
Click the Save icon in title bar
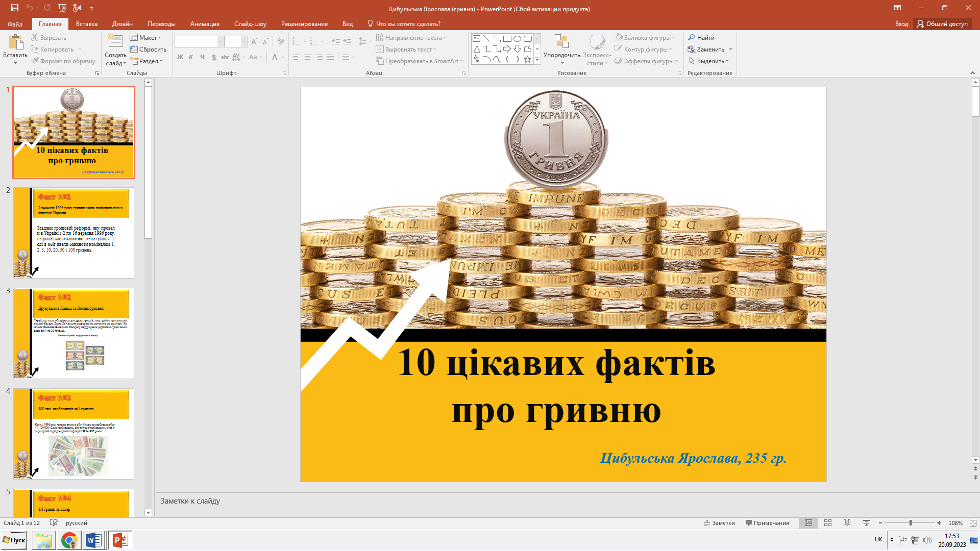click(14, 8)
